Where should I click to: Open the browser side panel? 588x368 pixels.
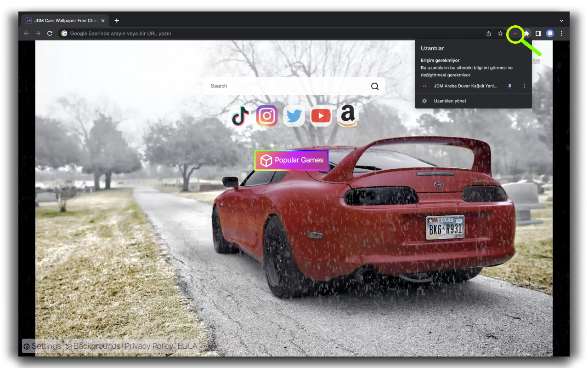click(538, 34)
